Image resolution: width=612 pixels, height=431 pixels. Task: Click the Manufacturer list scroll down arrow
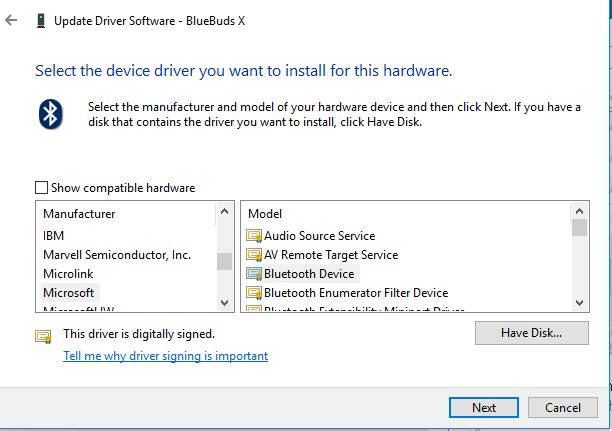coord(224,303)
